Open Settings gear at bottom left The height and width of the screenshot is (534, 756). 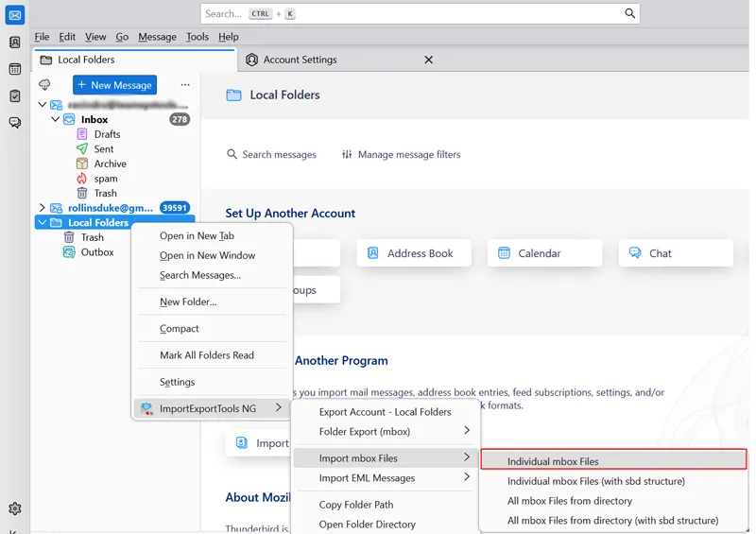[x=14, y=508]
